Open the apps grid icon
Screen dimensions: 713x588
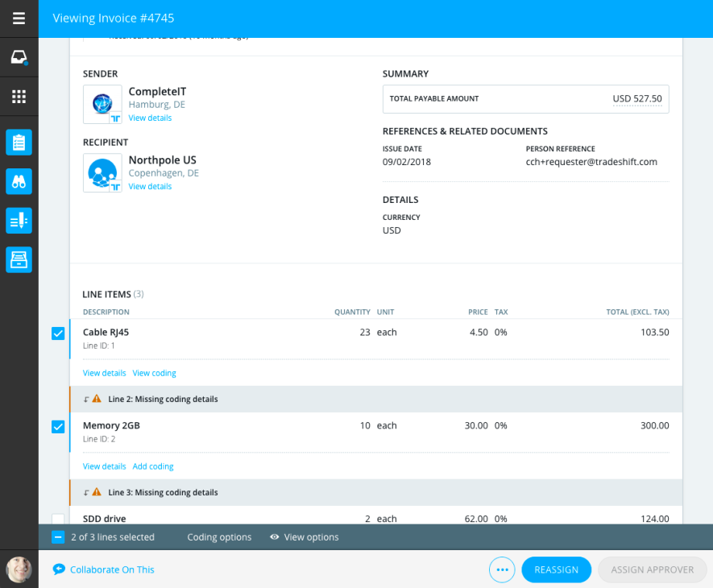(x=19, y=97)
